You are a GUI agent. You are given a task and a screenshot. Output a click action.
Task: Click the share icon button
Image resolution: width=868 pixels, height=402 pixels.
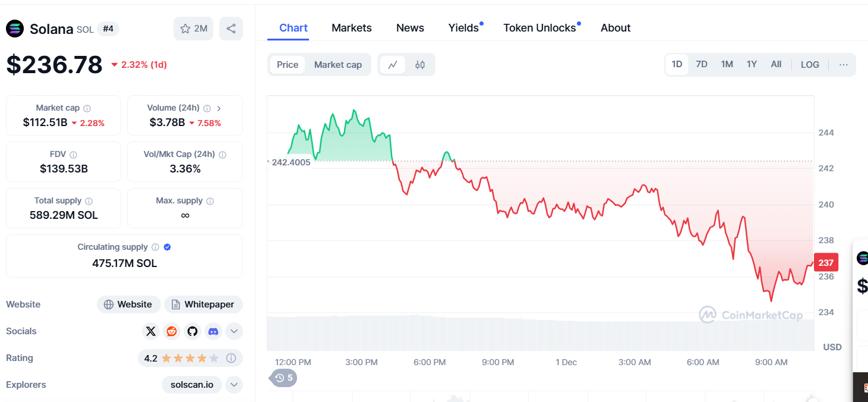tap(231, 29)
